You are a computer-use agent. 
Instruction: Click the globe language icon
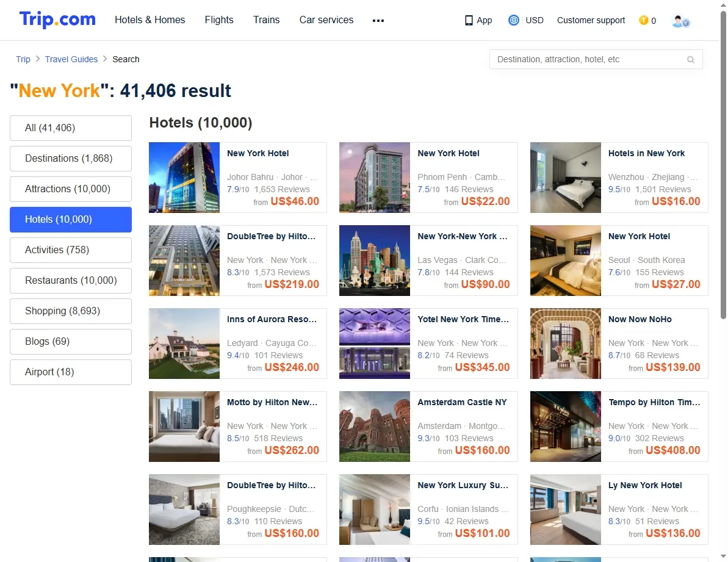coord(513,20)
